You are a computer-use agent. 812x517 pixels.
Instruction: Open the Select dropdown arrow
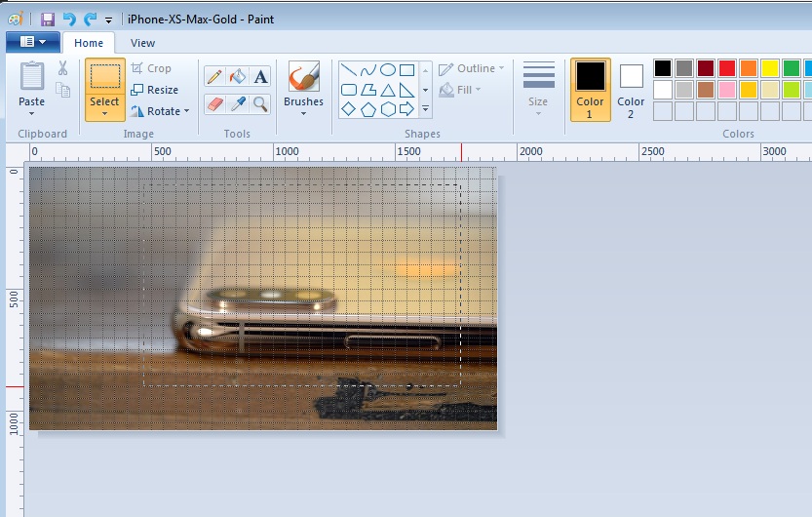(104, 113)
